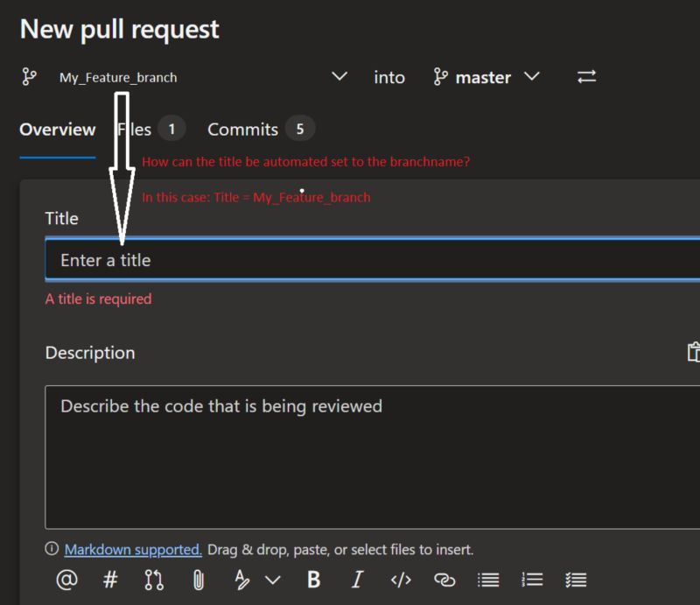Open the master target branch dropdown
The width and height of the screenshot is (700, 605).
[531, 77]
